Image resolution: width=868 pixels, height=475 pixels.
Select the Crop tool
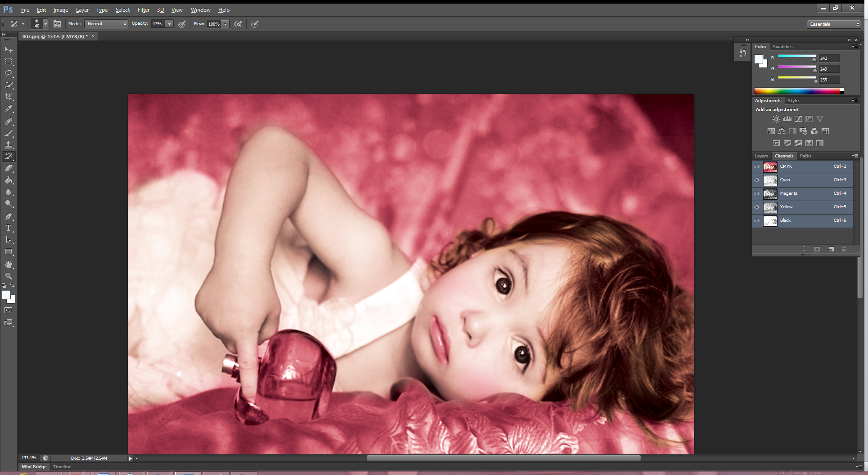click(x=9, y=97)
